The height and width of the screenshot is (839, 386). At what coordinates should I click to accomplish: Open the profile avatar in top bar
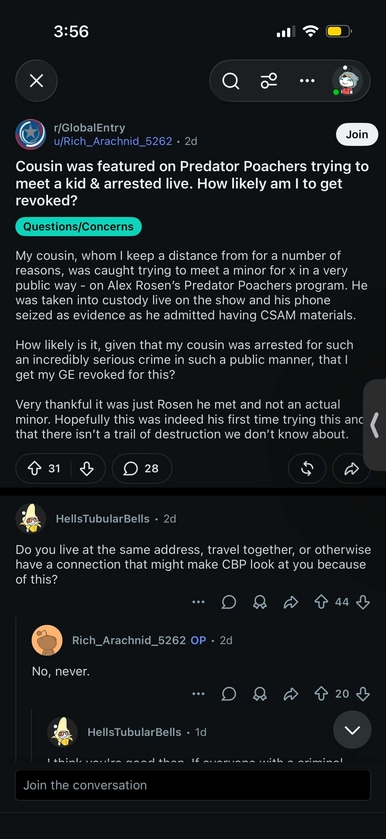tap(347, 81)
